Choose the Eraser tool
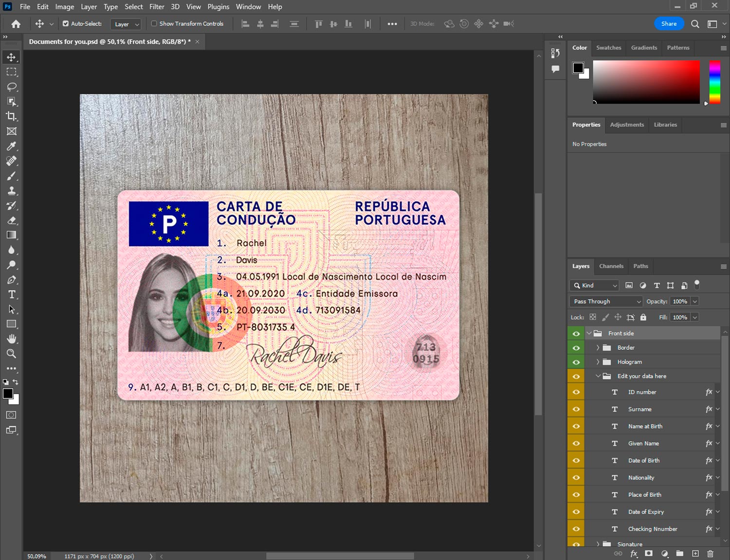Screen dimensions: 730x560 point(12,220)
